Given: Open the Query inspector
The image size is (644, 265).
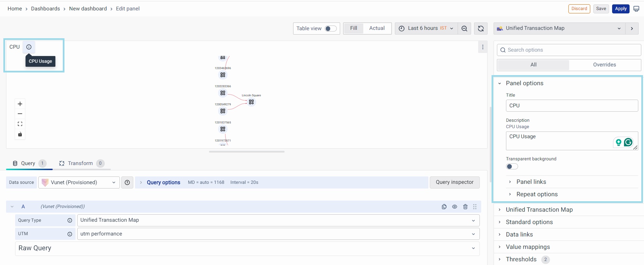Looking at the screenshot, I should (x=454, y=182).
